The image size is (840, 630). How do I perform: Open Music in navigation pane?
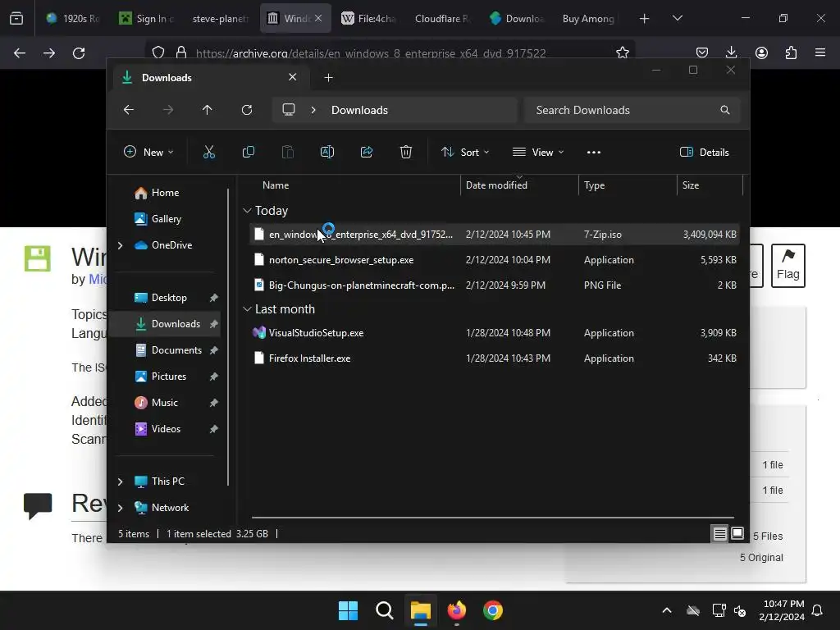click(x=164, y=403)
